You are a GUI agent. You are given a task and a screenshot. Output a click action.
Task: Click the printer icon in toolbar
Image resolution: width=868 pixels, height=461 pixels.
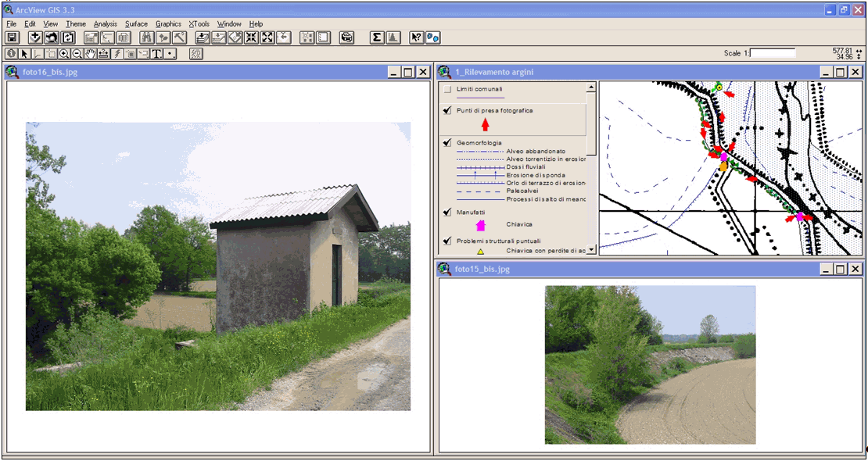pyautogui.click(x=346, y=38)
